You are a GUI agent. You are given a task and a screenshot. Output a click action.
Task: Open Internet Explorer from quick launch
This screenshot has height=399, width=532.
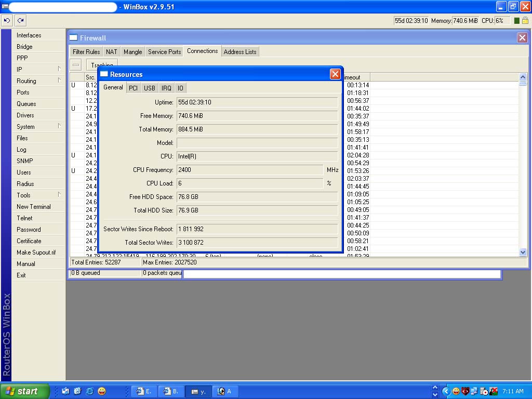(89, 391)
